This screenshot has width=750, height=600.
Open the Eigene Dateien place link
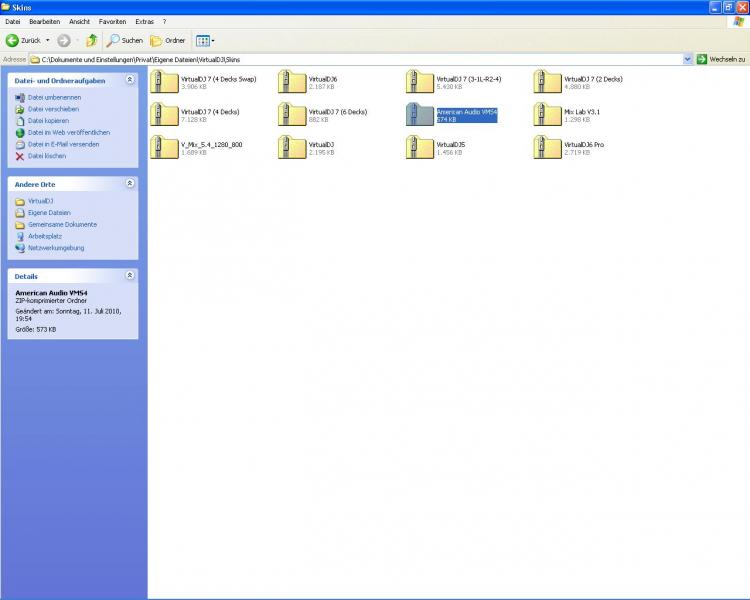point(49,212)
